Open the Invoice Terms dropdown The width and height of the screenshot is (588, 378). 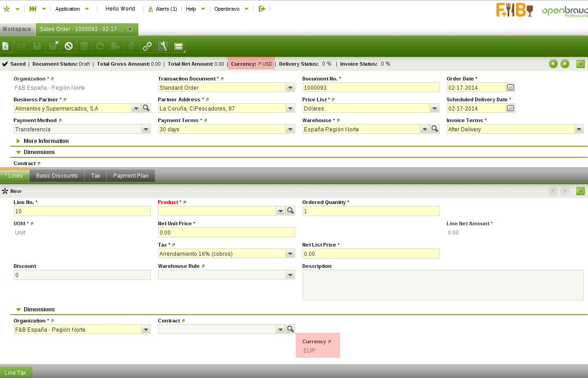click(579, 129)
